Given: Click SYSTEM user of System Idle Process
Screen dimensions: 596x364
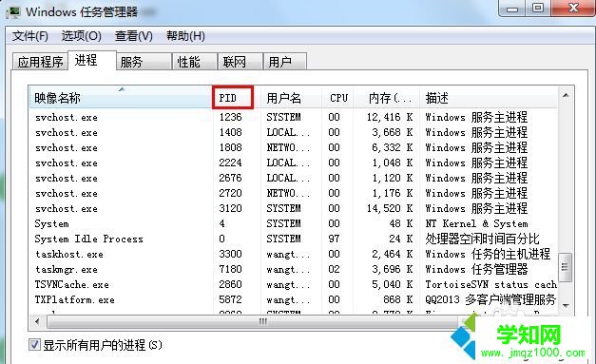Looking at the screenshot, I should 283,239.
